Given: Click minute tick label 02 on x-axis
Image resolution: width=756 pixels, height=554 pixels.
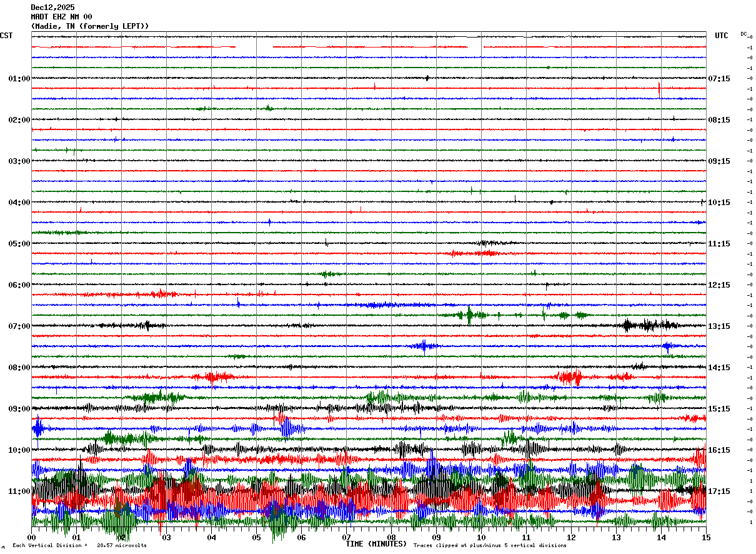Looking at the screenshot, I should [122, 538].
